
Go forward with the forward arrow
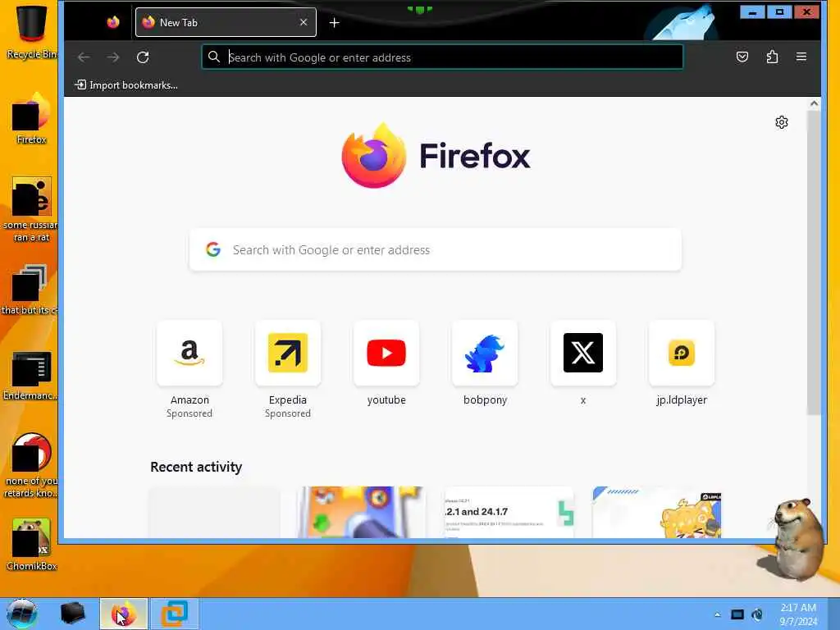tap(113, 57)
